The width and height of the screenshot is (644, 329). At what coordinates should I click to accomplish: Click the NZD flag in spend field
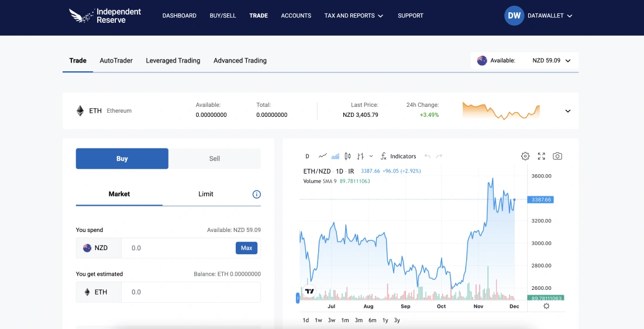click(x=87, y=248)
